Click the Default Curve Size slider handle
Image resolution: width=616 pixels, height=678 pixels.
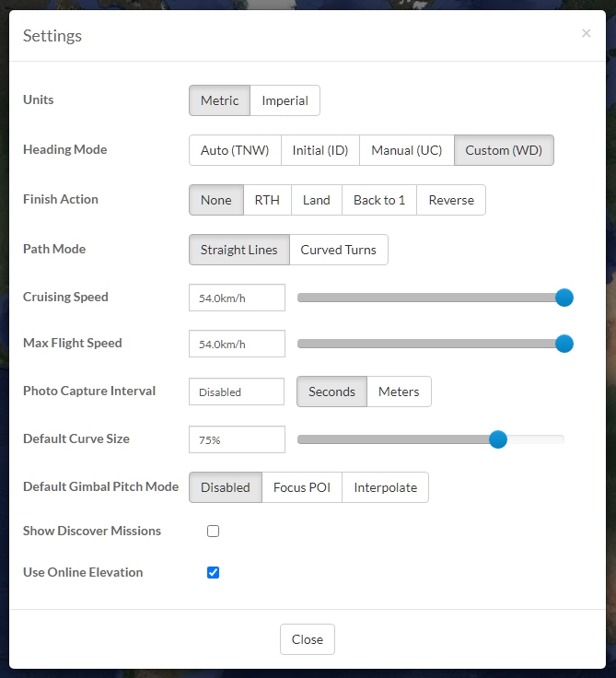[498, 439]
